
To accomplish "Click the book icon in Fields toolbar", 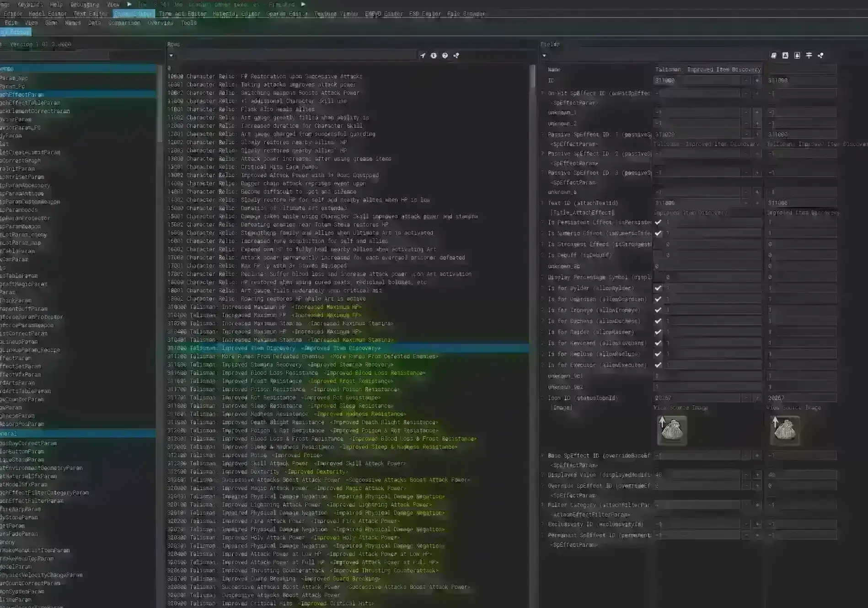I will (774, 55).
